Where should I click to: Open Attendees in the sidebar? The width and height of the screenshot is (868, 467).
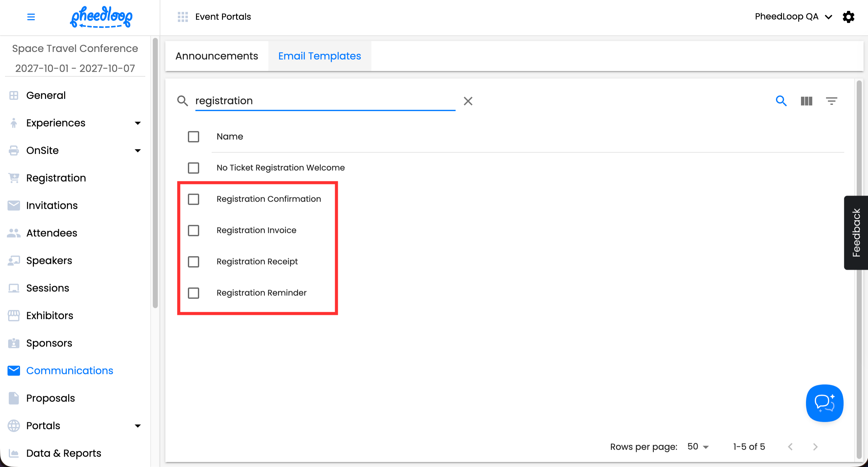[52, 233]
